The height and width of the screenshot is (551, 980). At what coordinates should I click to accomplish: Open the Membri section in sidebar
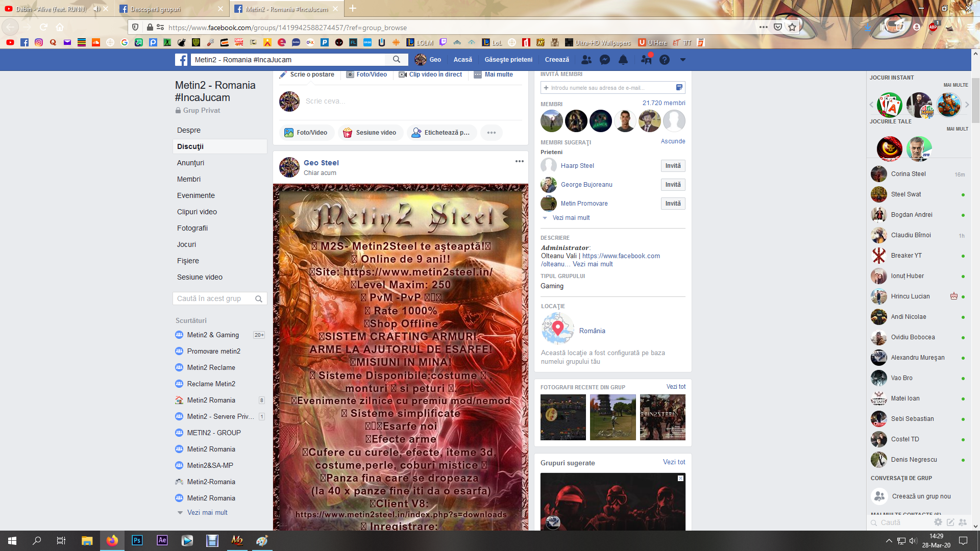point(188,179)
